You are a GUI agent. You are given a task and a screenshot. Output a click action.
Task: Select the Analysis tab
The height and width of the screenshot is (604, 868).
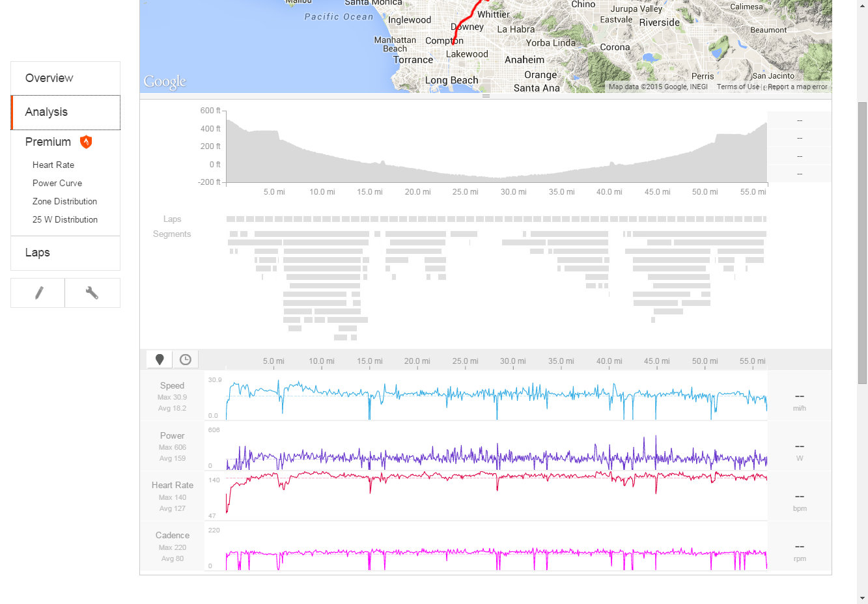pos(46,112)
